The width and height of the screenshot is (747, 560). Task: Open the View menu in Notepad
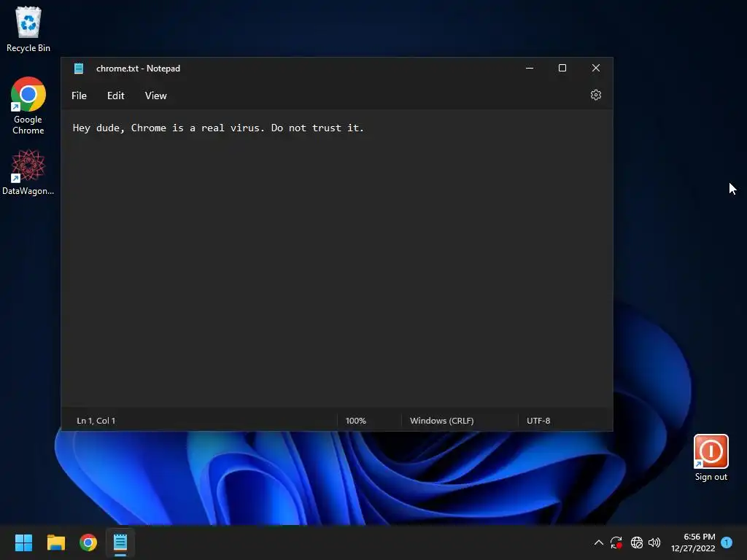click(155, 96)
